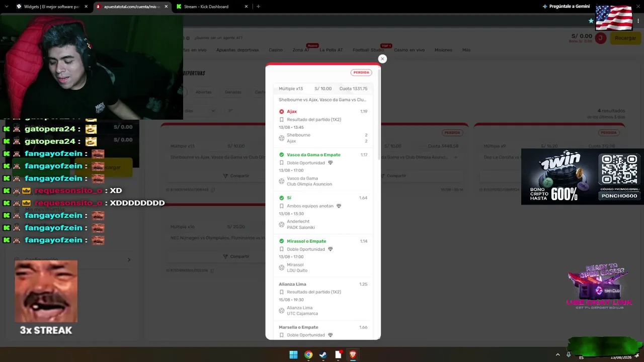Select the apuestatotal.com browser tab
Image resolution: width=644 pixels, height=362 pixels.
coord(132,7)
